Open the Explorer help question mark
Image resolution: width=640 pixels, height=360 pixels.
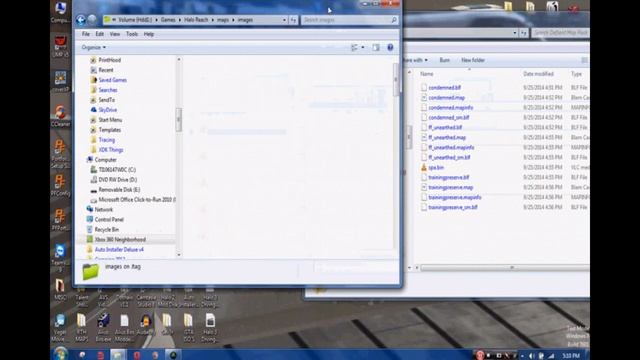[x=390, y=47]
